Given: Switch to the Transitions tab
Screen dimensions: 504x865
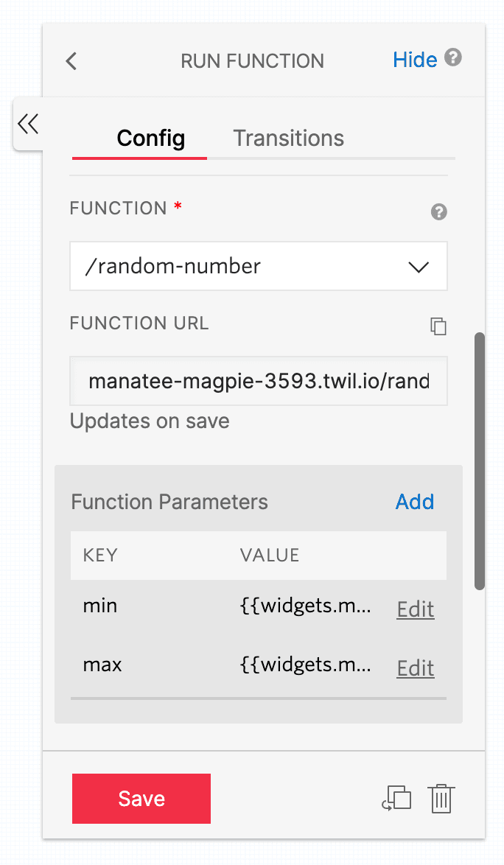Looking at the screenshot, I should 288,138.
